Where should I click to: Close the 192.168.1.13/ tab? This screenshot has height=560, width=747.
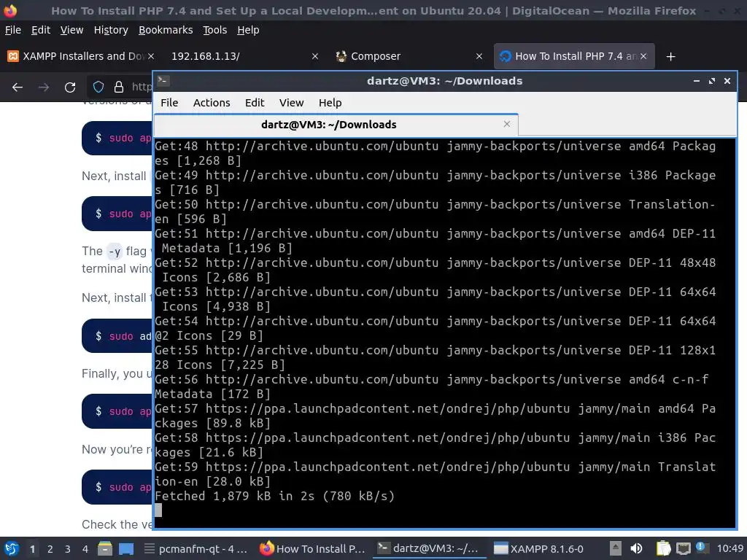click(315, 56)
